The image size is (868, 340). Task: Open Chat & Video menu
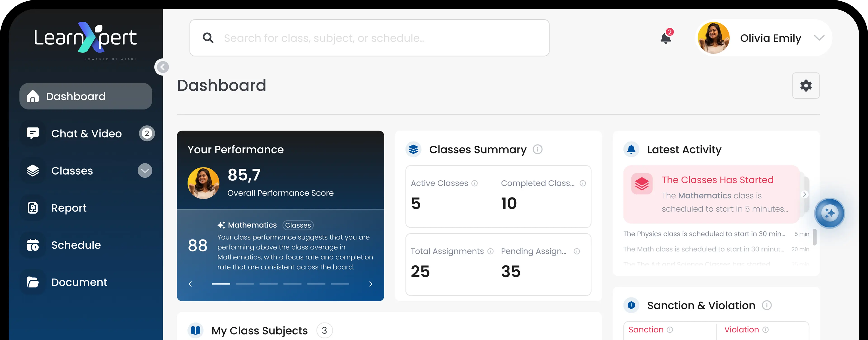[86, 134]
